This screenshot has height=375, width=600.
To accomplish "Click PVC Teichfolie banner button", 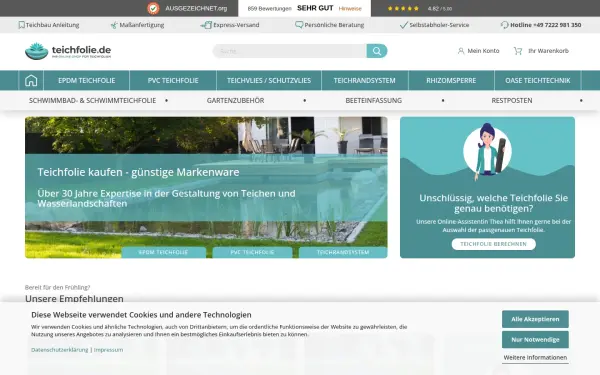I will point(252,252).
